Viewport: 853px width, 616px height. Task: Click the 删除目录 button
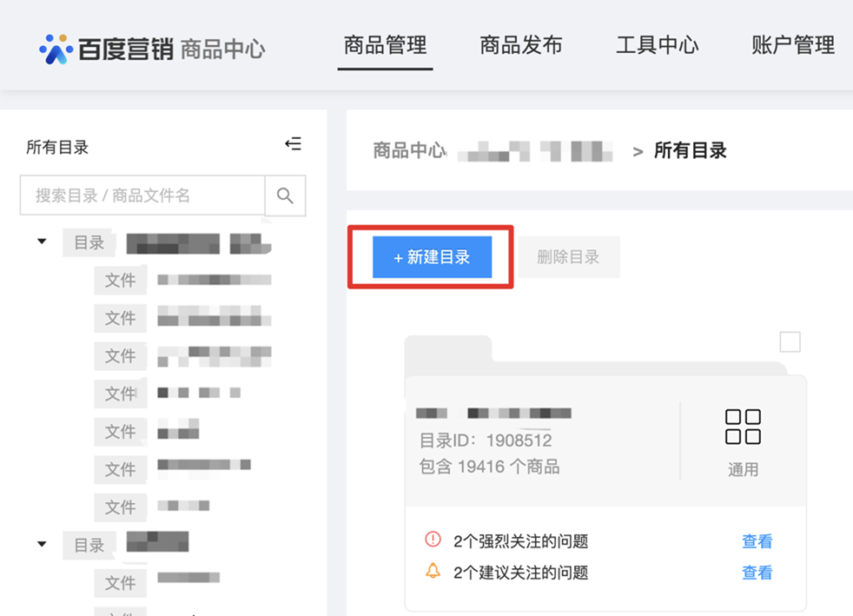pyautogui.click(x=568, y=257)
